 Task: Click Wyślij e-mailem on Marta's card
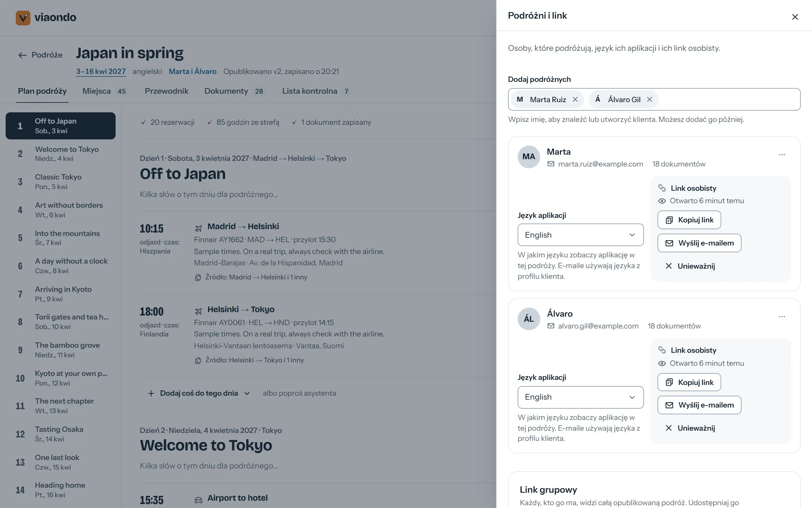click(699, 243)
